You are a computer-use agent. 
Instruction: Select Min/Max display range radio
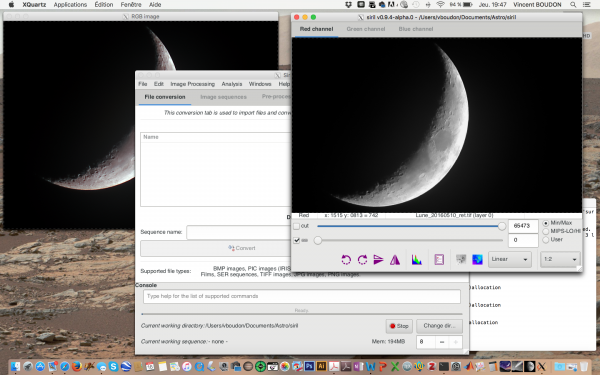click(546, 223)
